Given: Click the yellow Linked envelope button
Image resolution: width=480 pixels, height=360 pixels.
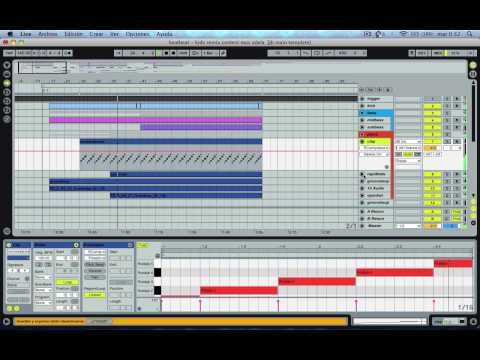Looking at the screenshot, I should tap(95, 295).
